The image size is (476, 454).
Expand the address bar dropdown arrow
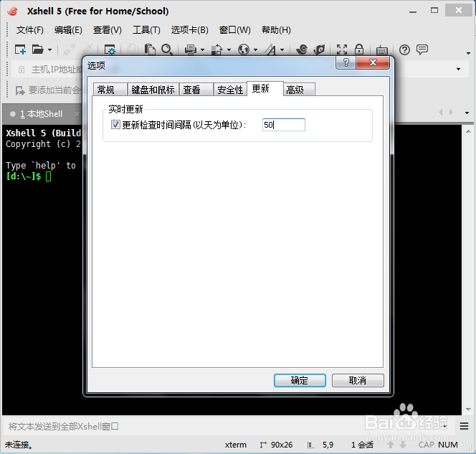tap(458, 70)
